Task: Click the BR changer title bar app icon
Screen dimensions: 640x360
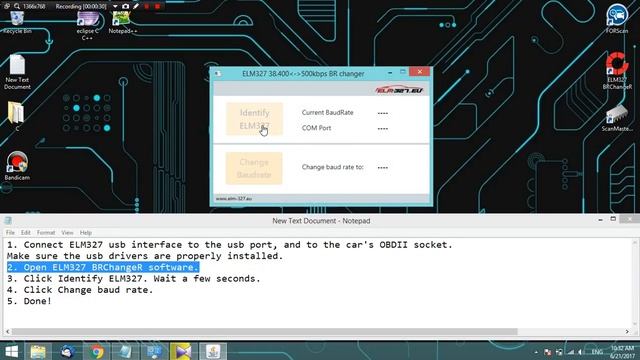Action: 218,73
